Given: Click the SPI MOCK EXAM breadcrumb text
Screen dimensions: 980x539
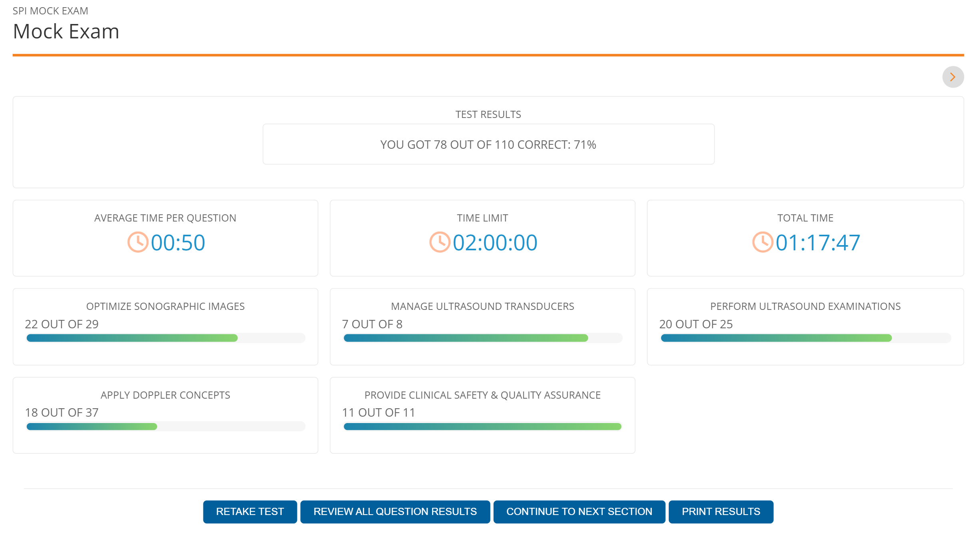Looking at the screenshot, I should (50, 11).
